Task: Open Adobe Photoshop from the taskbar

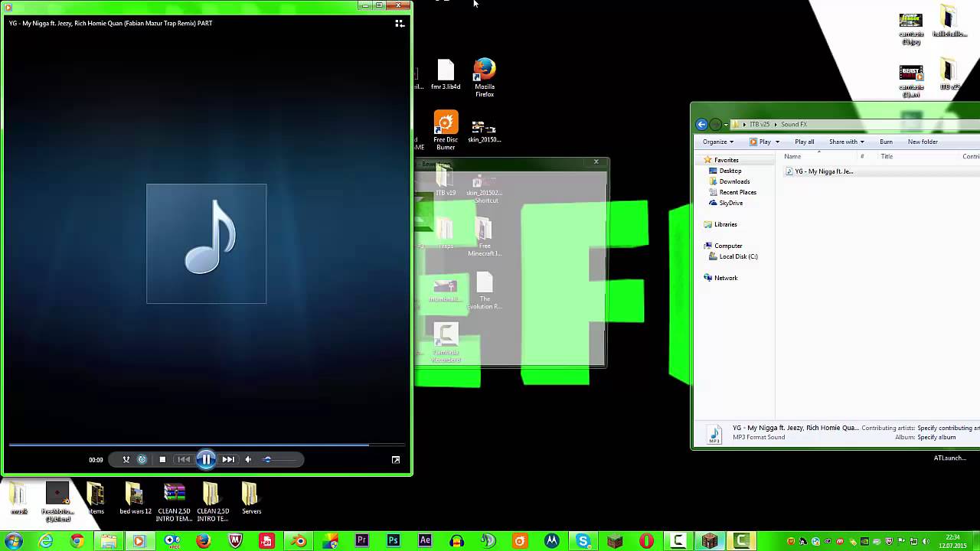Action: point(394,541)
